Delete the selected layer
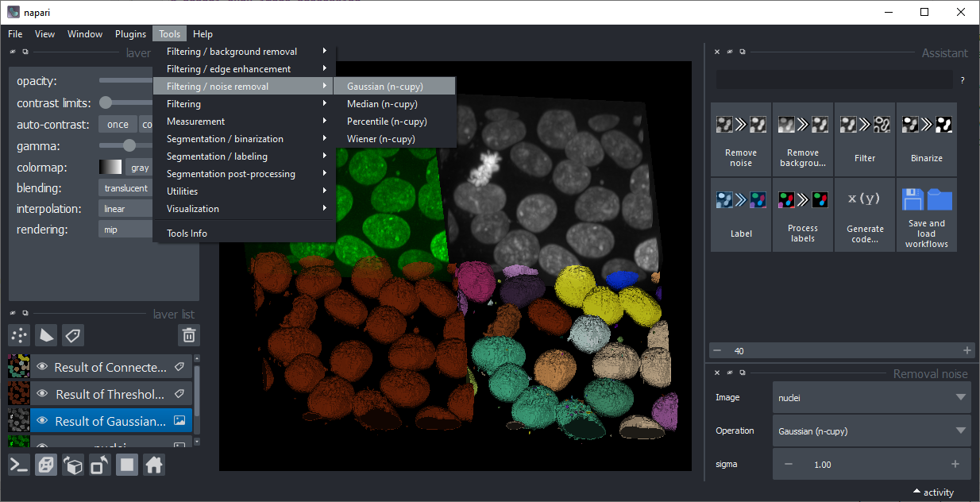Viewport: 980px width, 502px height. pos(188,335)
